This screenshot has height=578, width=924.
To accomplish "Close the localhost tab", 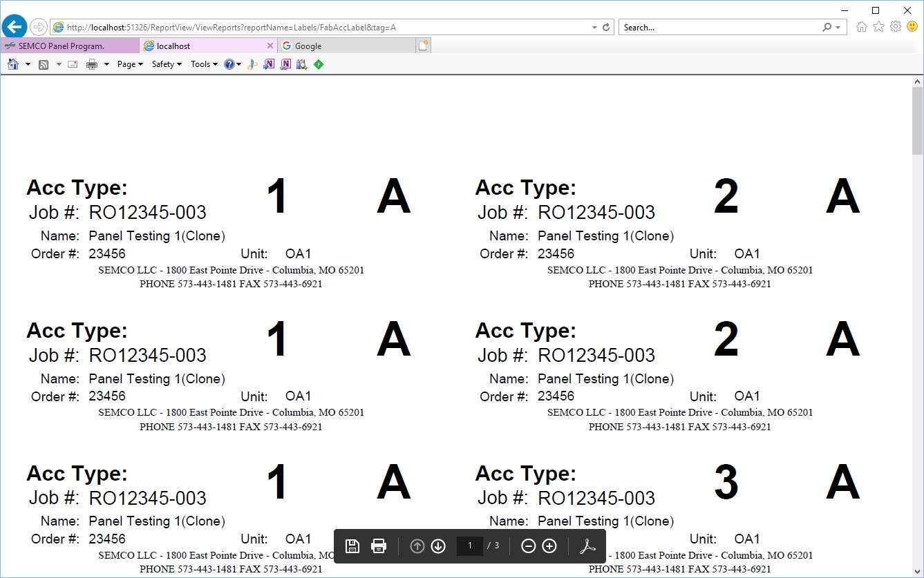I will coord(270,46).
